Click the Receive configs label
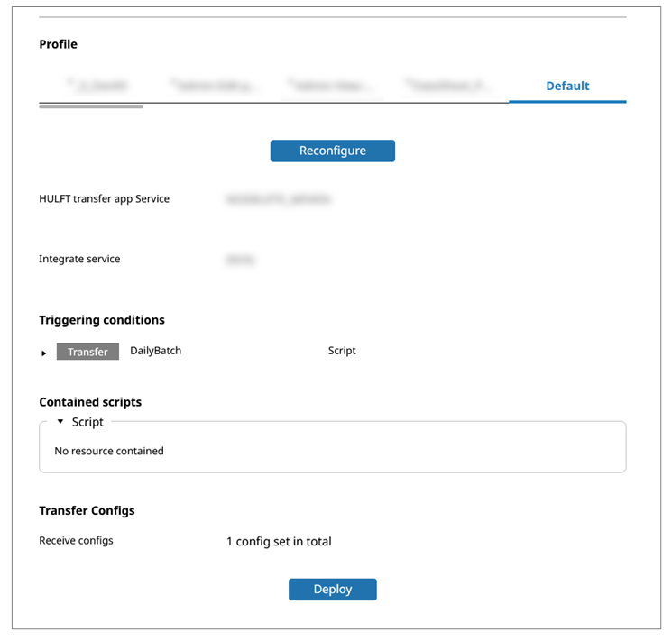The height and width of the screenshot is (641, 672). 76,541
